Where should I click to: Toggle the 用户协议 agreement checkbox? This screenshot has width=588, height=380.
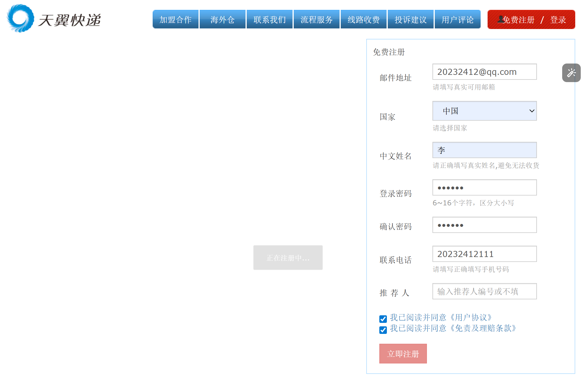pyautogui.click(x=383, y=319)
